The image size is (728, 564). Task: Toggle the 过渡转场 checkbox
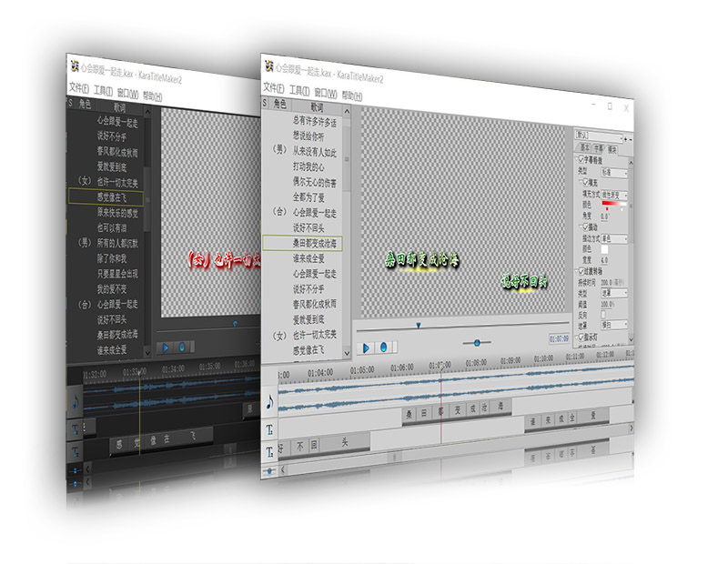(x=581, y=270)
